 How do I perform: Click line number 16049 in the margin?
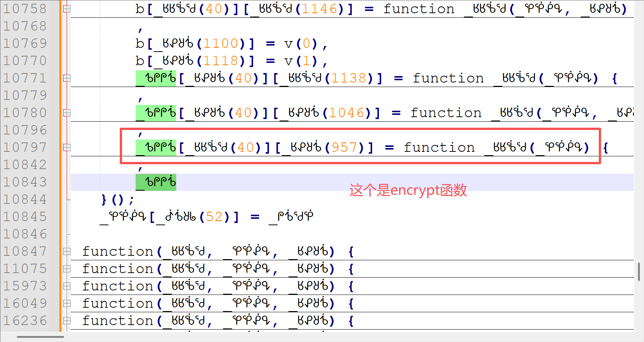(25, 303)
